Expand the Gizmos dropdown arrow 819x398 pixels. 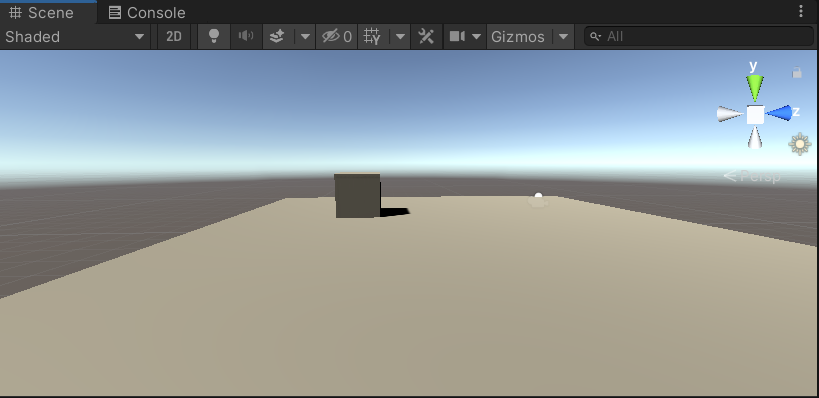point(564,37)
